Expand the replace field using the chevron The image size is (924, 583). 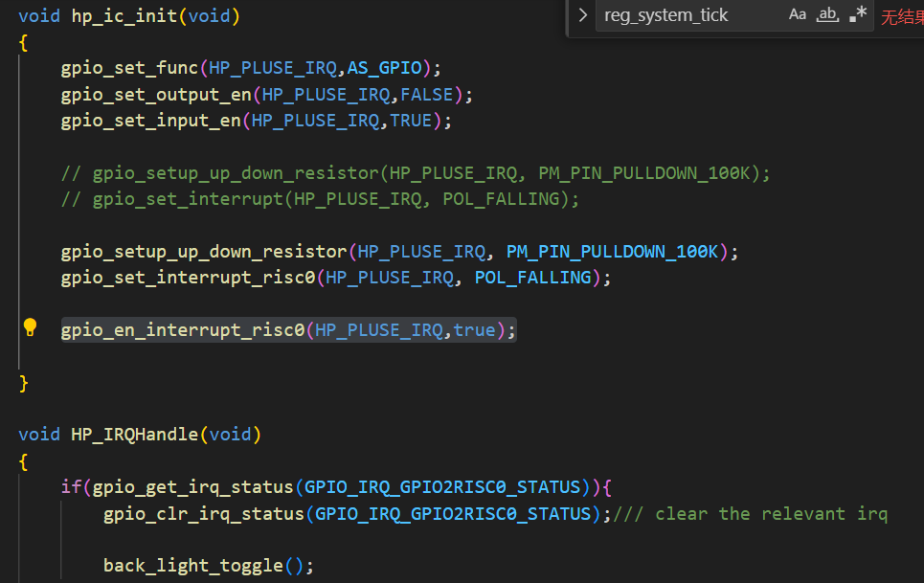583,15
